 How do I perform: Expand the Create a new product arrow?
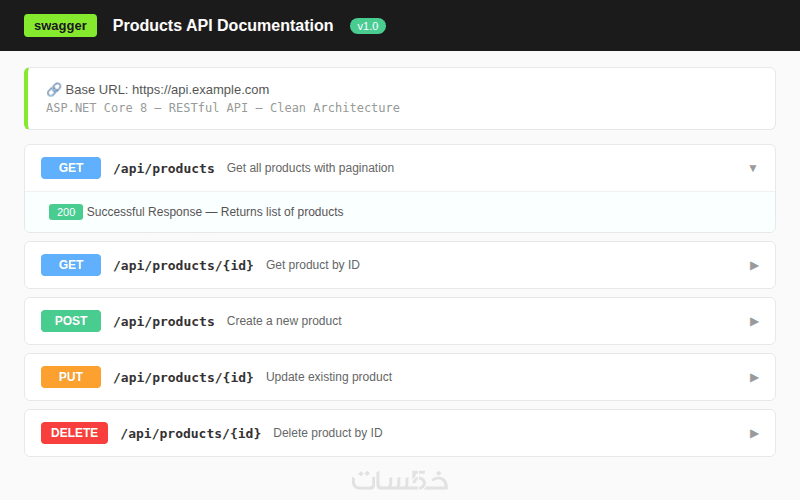(754, 321)
